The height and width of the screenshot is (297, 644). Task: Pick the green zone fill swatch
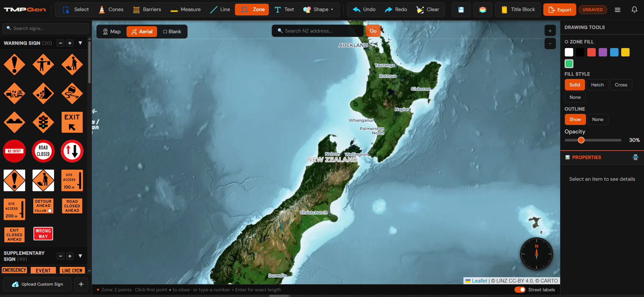569,63
